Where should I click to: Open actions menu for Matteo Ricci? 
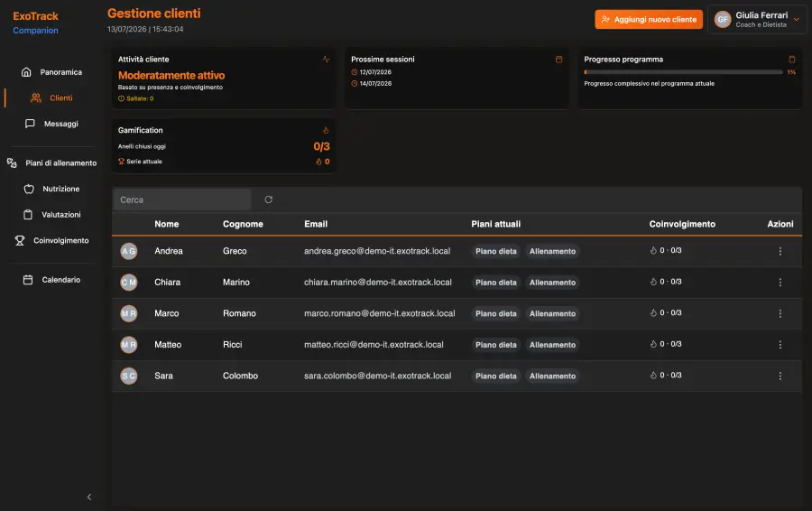point(780,345)
